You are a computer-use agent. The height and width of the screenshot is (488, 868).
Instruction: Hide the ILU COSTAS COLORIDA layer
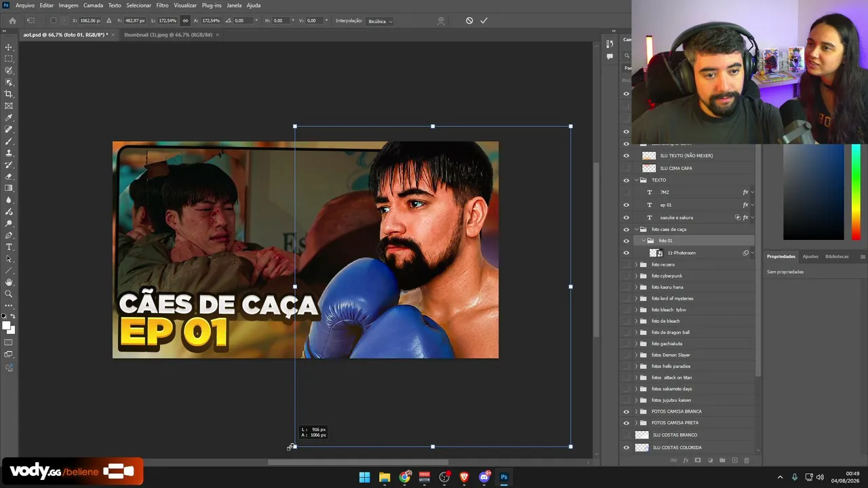(x=626, y=447)
